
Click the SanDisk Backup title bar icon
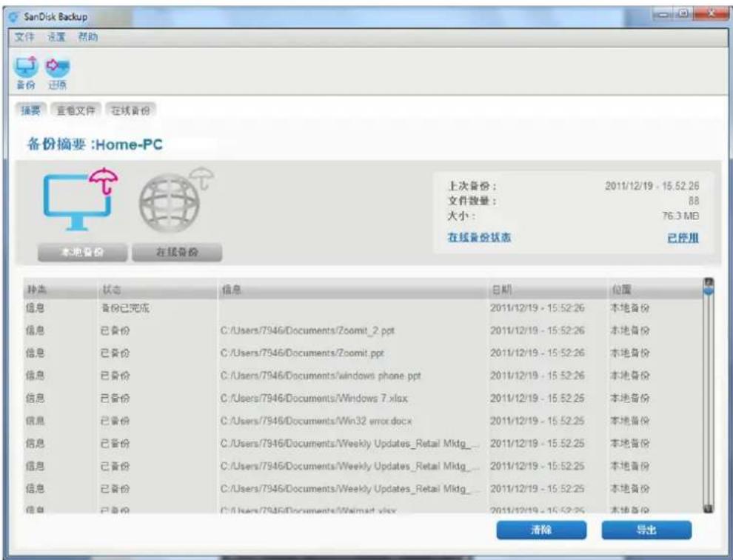coord(15,17)
